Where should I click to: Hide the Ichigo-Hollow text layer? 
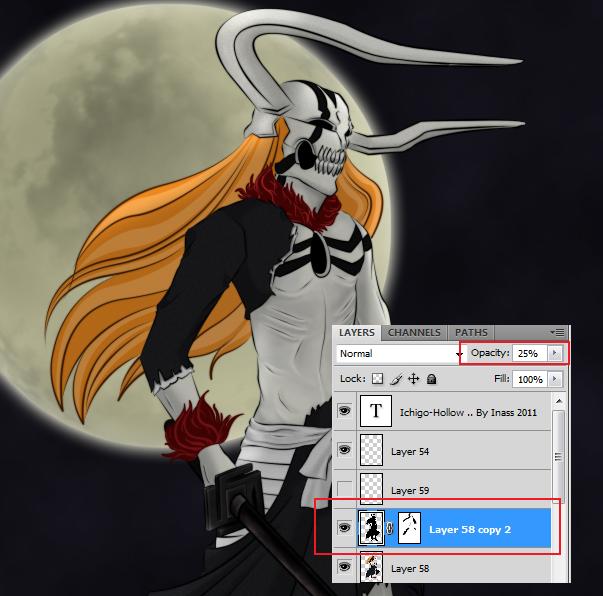point(345,410)
